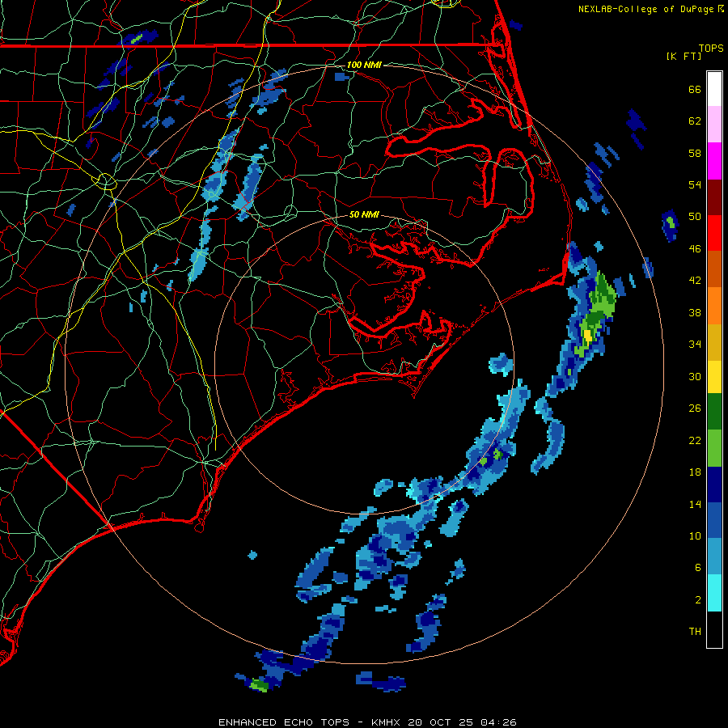
Task: Click the 30 legend value
Action: coord(695,376)
